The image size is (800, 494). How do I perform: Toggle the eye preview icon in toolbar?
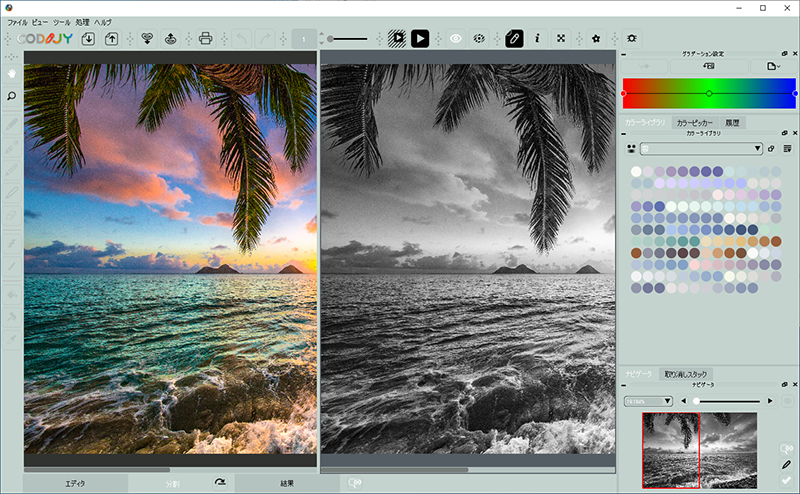[x=456, y=39]
